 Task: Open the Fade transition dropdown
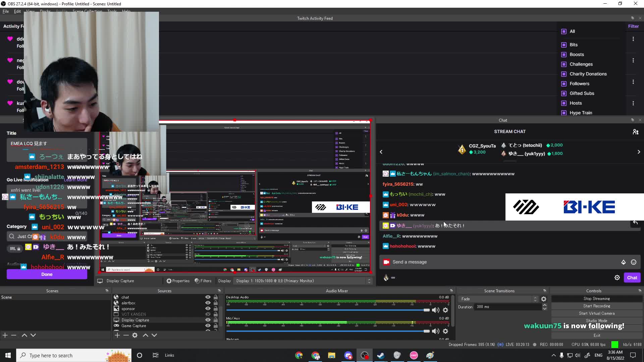coord(498,299)
